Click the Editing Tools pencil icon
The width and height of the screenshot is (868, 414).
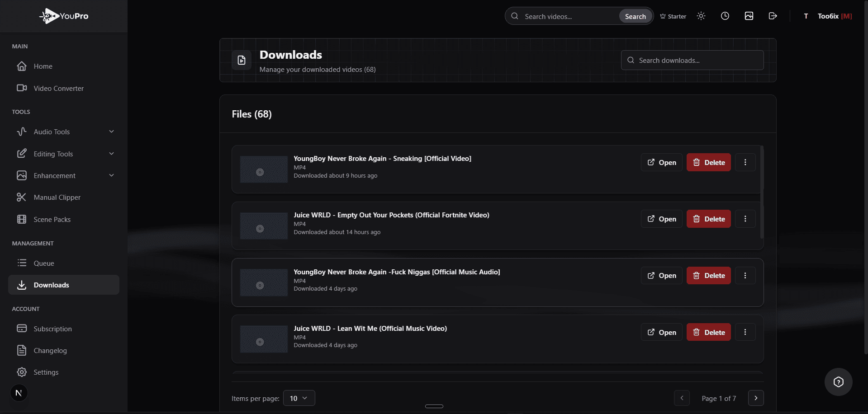[22, 154]
